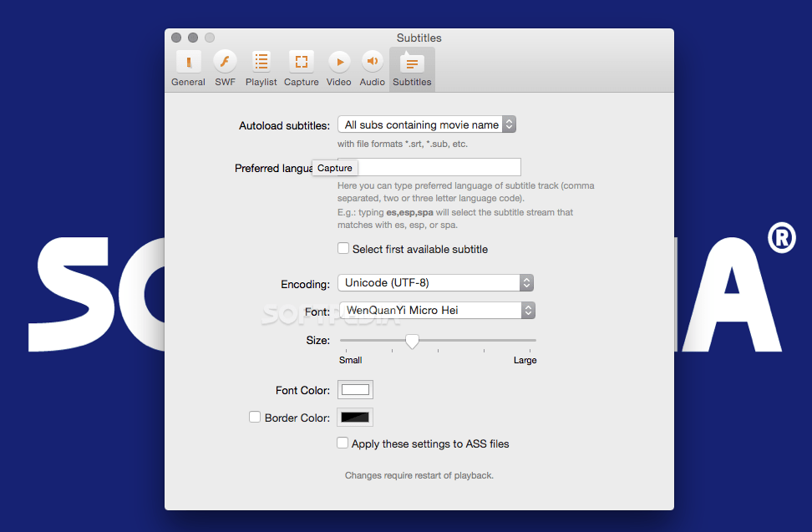Enable 'Select first available subtitle'
Image resolution: width=812 pixels, height=532 pixels.
(343, 249)
